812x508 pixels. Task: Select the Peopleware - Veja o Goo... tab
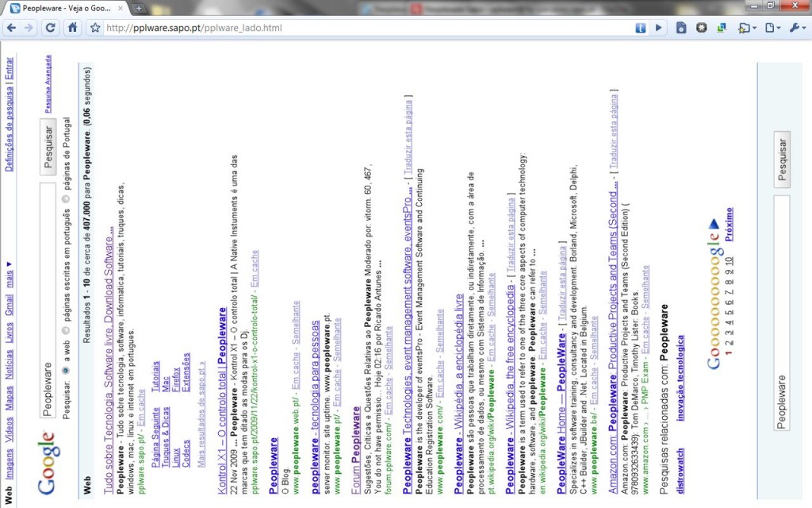[65, 8]
